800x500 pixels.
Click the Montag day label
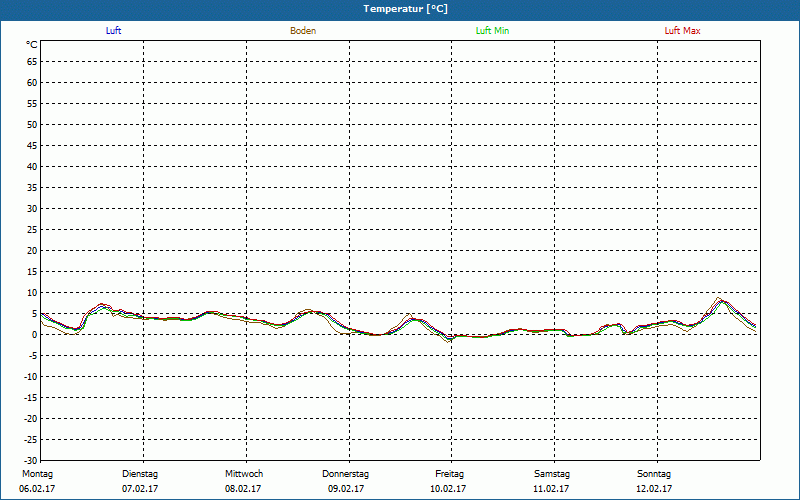click(37, 474)
